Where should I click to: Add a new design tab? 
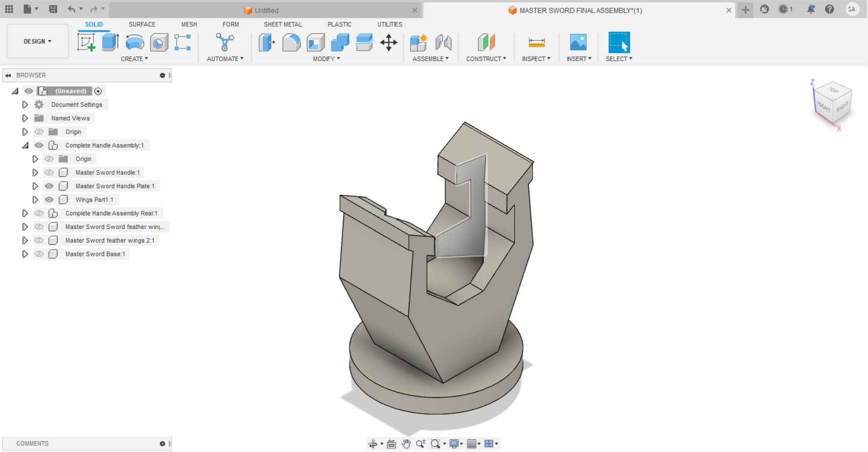[745, 10]
